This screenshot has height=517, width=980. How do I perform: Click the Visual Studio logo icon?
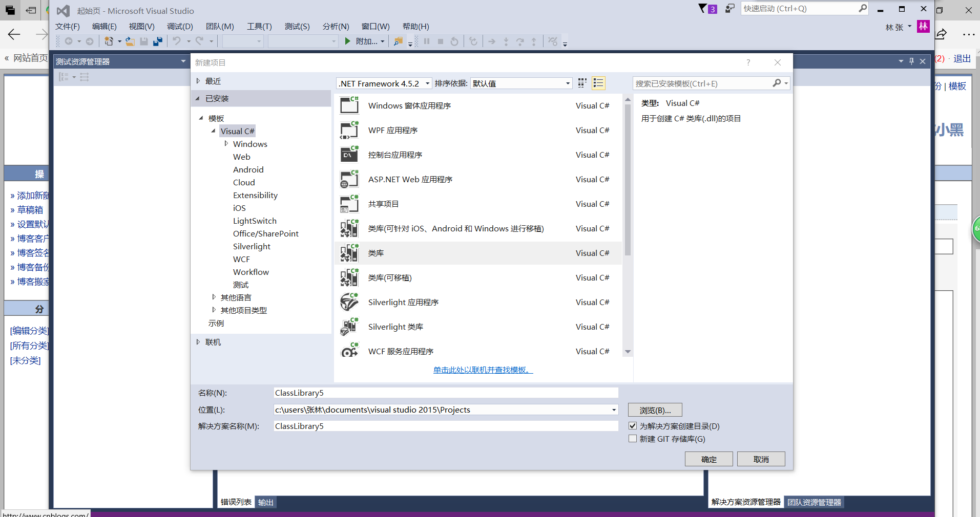(63, 11)
